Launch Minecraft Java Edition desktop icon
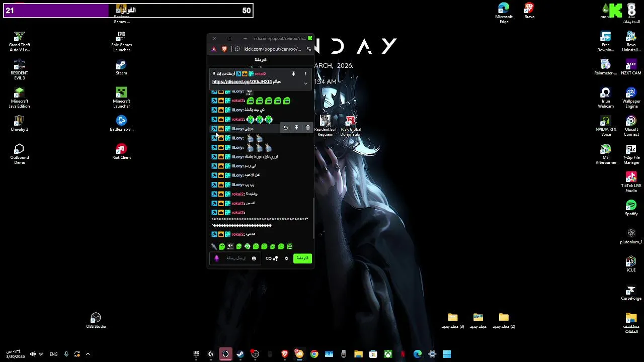Image resolution: width=644 pixels, height=362 pixels. 19,98
